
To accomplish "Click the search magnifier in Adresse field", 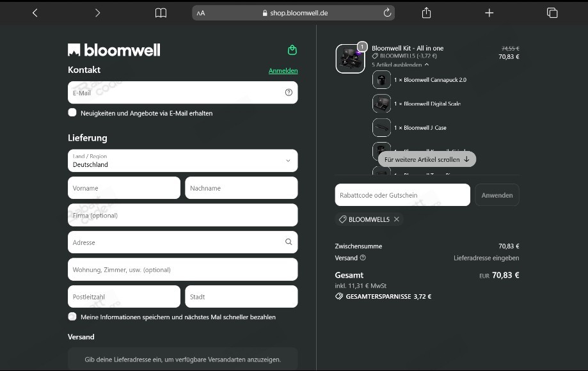I will [289, 242].
